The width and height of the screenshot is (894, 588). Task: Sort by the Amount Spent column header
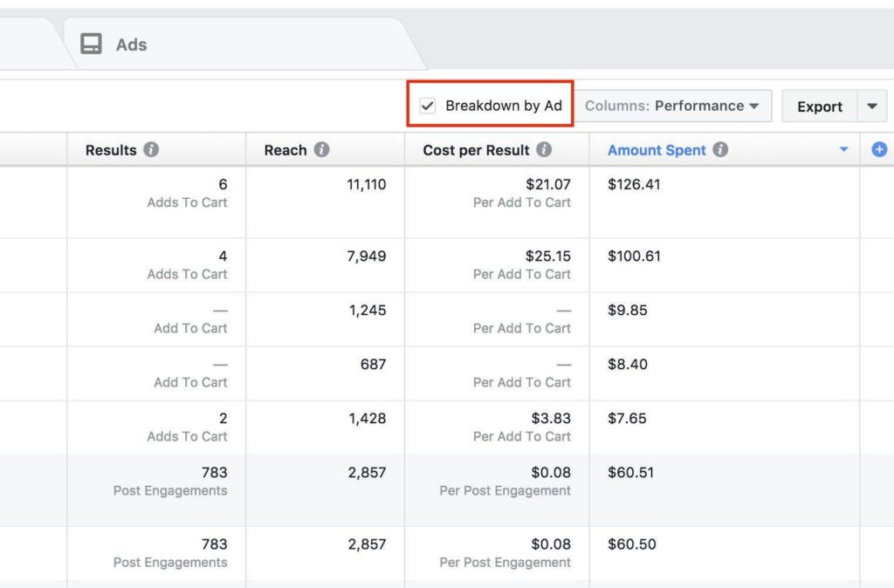click(657, 150)
